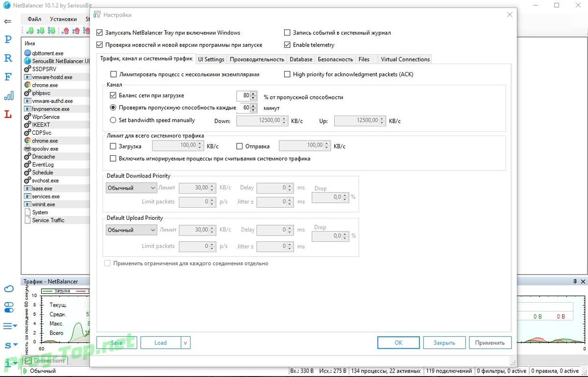
Task: Click the pin icon of Трафик panel
Action: [575, 282]
